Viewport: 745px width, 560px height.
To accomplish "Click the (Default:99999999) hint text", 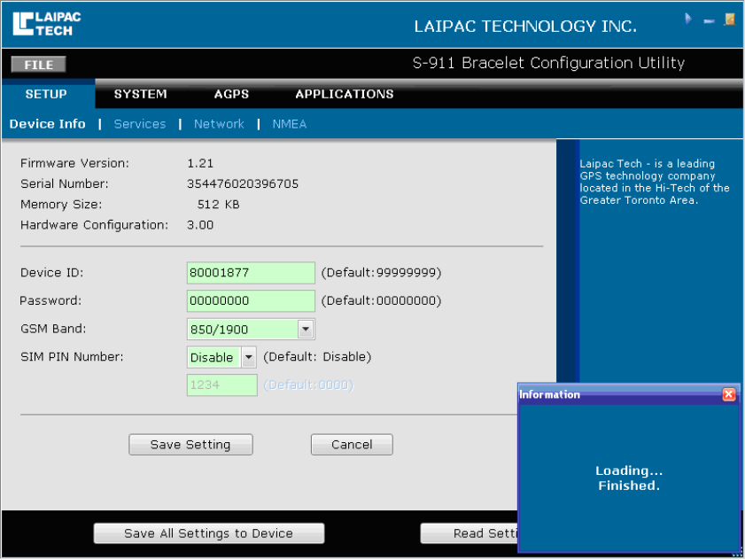I will pyautogui.click(x=382, y=273).
